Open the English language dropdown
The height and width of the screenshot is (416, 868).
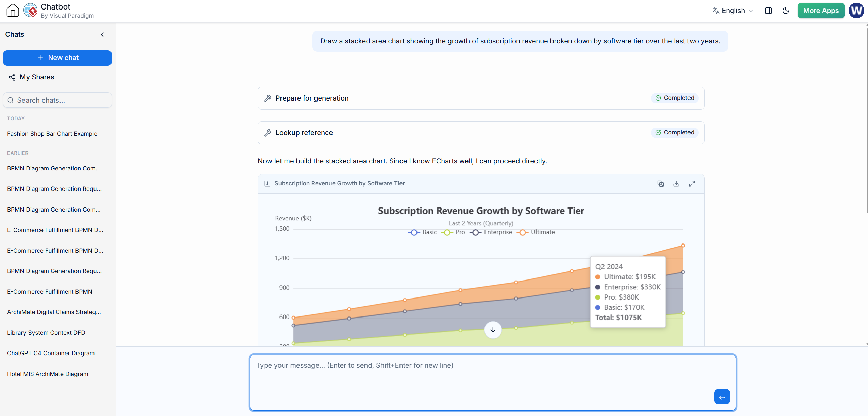click(x=733, y=11)
